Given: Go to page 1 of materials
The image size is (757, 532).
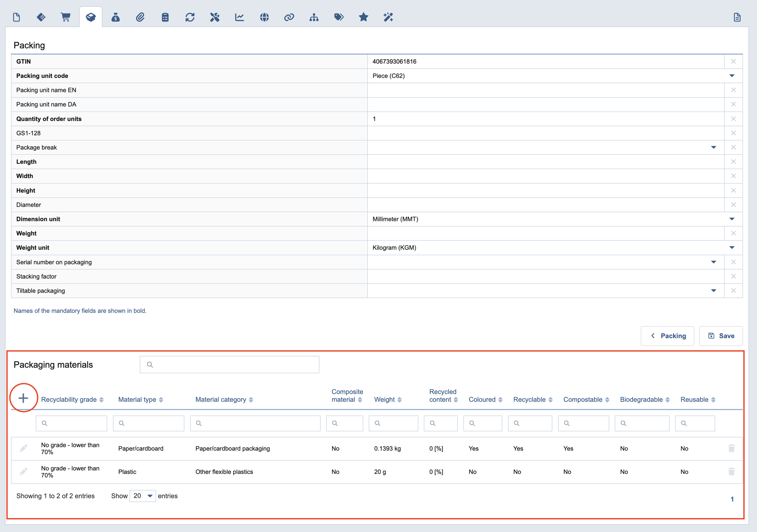Looking at the screenshot, I should click(x=732, y=499).
